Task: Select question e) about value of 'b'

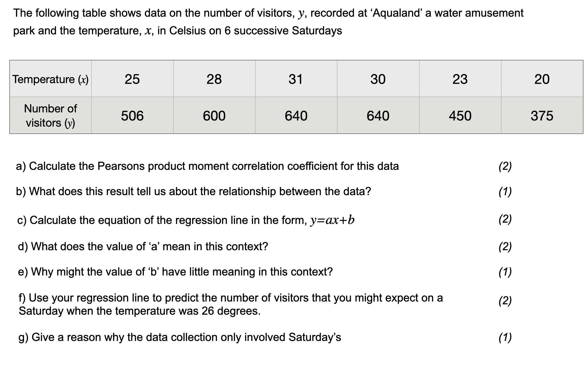Action: click(175, 272)
